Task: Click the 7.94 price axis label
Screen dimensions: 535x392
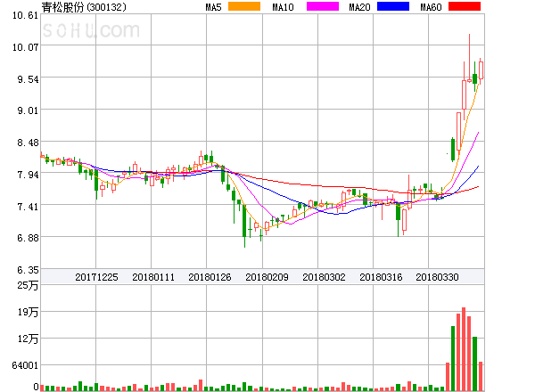Action: (28, 175)
